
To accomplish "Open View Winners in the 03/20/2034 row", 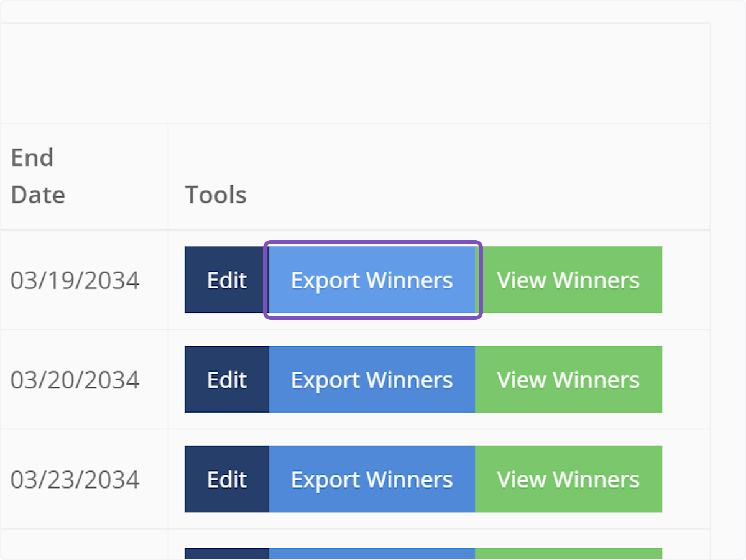I will (x=568, y=380).
